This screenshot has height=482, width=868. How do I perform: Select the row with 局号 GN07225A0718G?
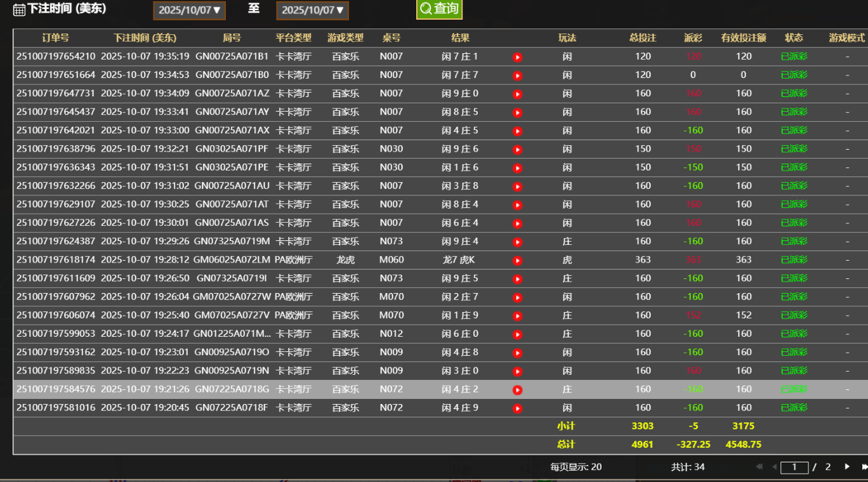(232, 389)
